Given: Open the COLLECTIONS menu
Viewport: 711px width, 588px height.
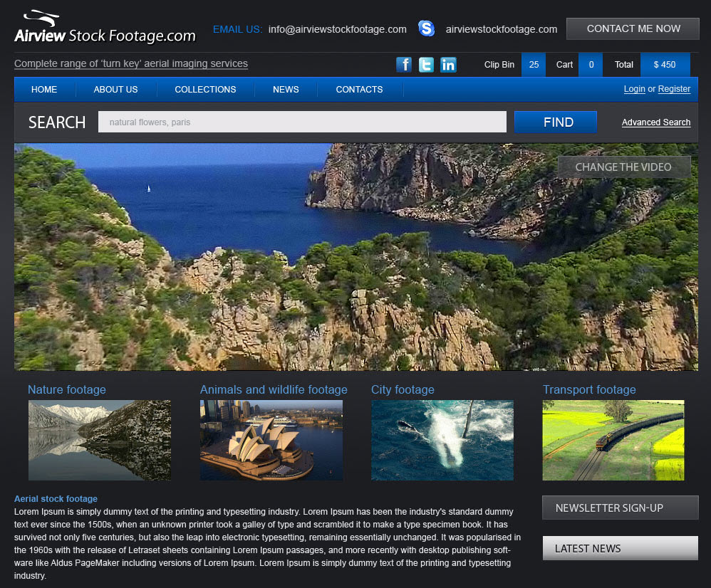Looking at the screenshot, I should pyautogui.click(x=205, y=89).
